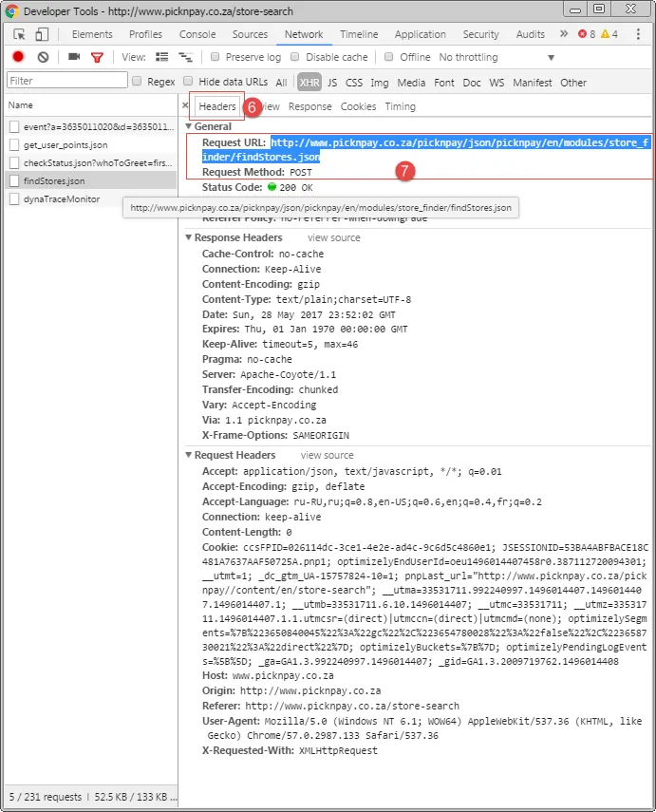Clear the network log icon
The width and height of the screenshot is (656, 812).
(x=43, y=56)
